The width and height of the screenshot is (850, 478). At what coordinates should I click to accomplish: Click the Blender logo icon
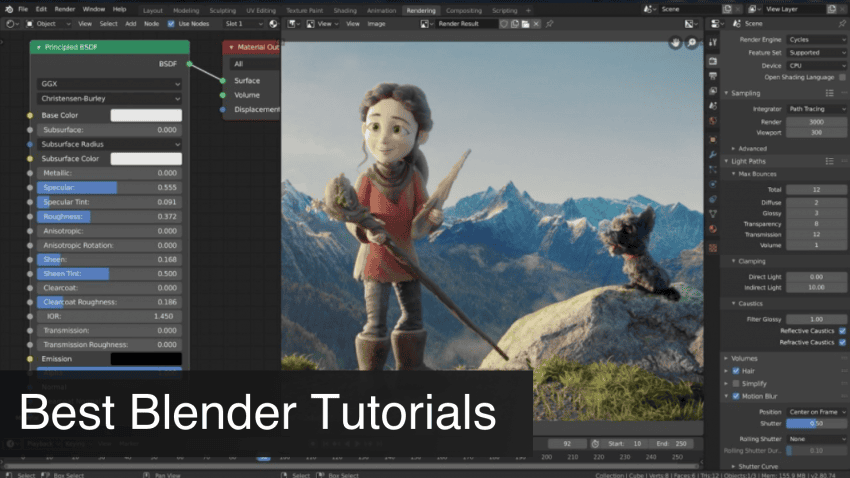pos(9,9)
